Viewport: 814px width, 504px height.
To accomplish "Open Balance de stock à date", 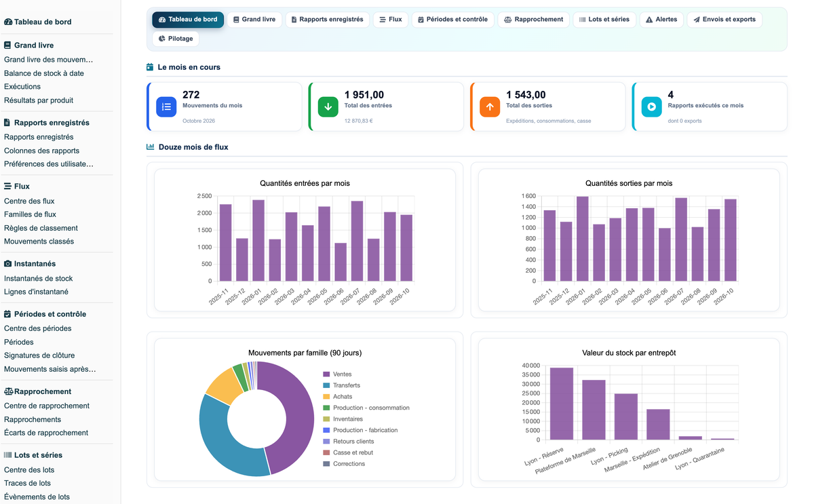I will click(x=44, y=73).
